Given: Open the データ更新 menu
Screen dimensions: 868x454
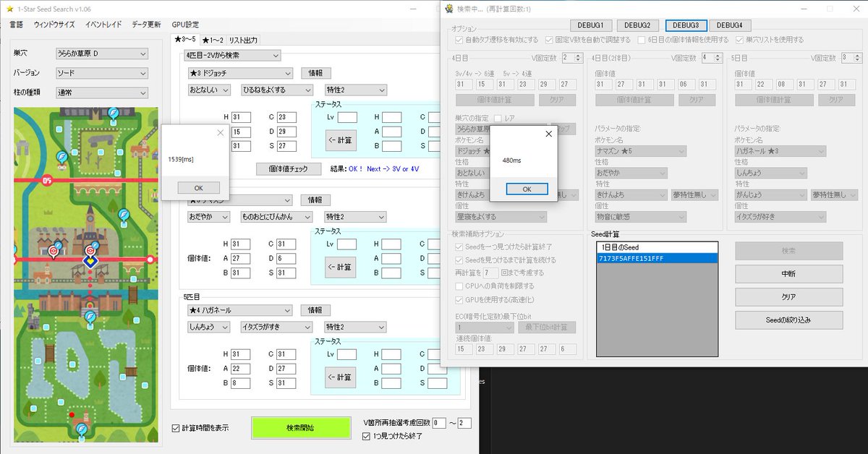Looking at the screenshot, I should tap(147, 24).
